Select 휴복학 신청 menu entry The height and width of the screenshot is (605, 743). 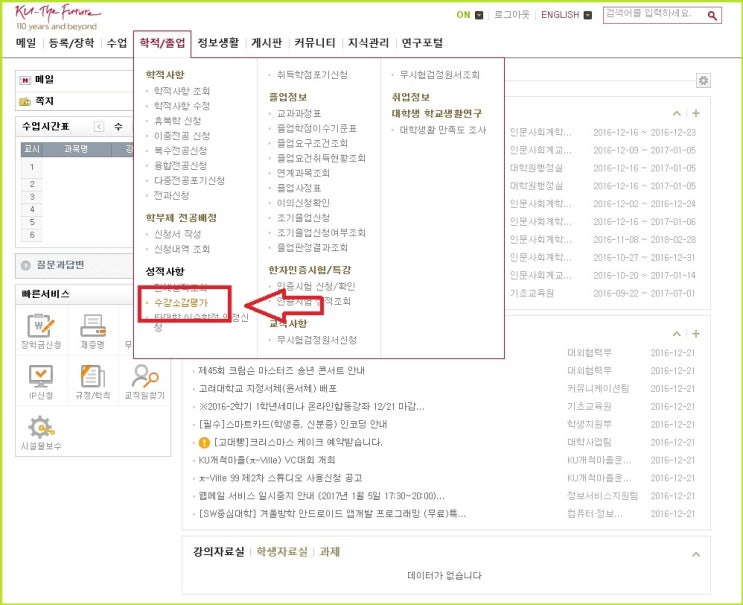click(178, 121)
